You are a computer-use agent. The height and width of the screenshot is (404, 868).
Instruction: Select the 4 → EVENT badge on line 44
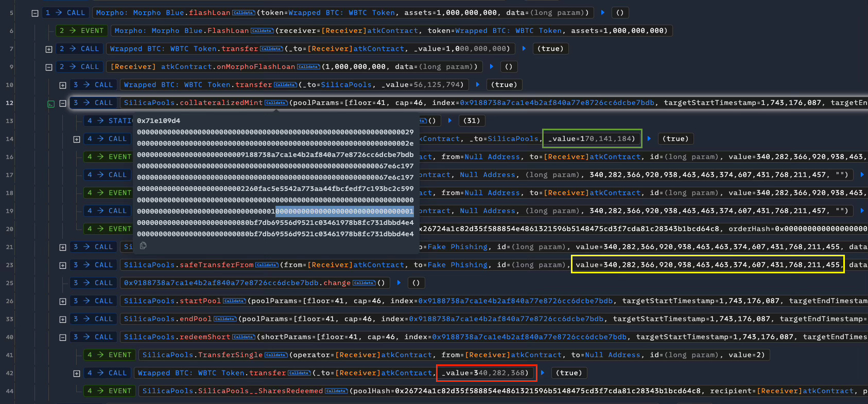coord(110,391)
